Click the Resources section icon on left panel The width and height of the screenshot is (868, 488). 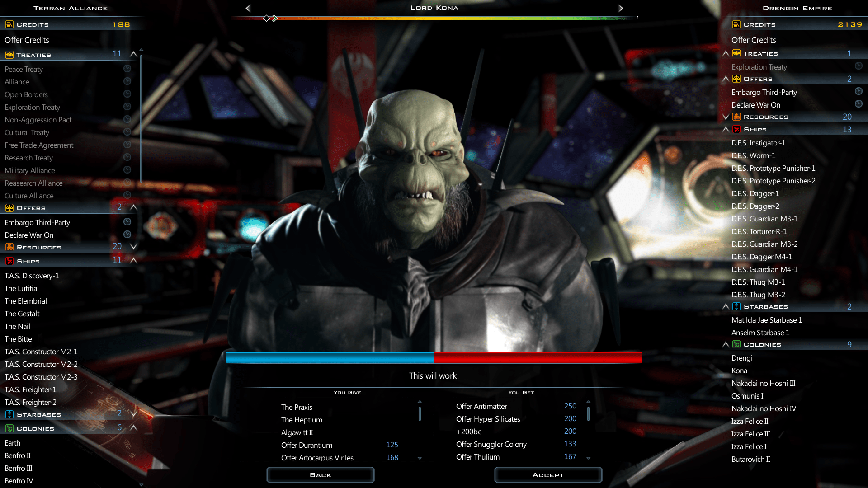click(x=9, y=246)
